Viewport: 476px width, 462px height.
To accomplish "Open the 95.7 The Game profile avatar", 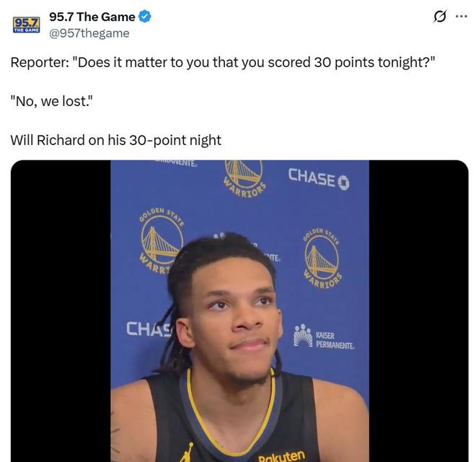I will tap(27, 25).
